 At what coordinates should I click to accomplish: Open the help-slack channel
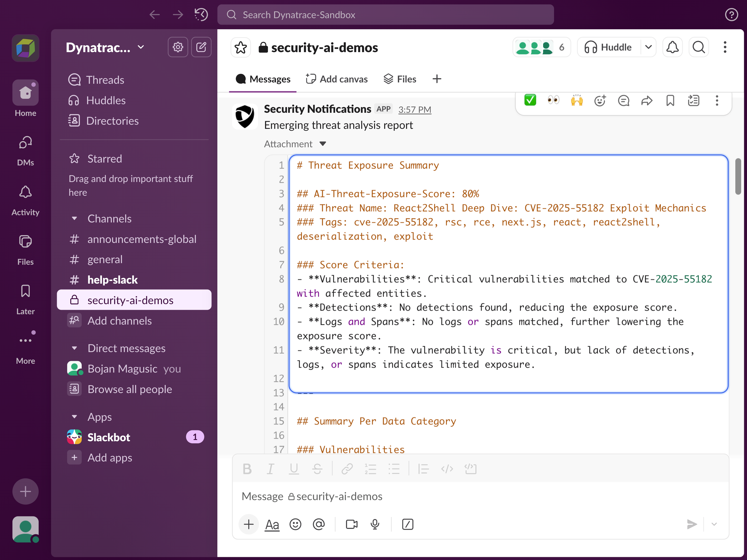coord(113,280)
